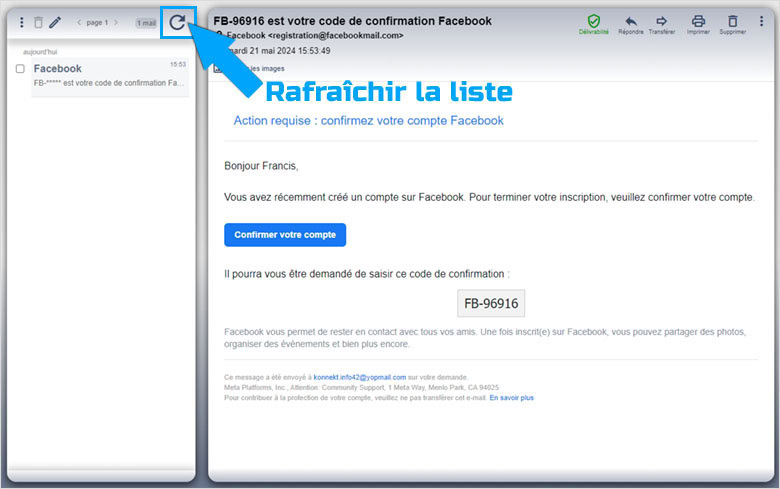The height and width of the screenshot is (489, 780).
Task: Click the Meta Platforms address line
Action: pyautogui.click(x=361, y=388)
